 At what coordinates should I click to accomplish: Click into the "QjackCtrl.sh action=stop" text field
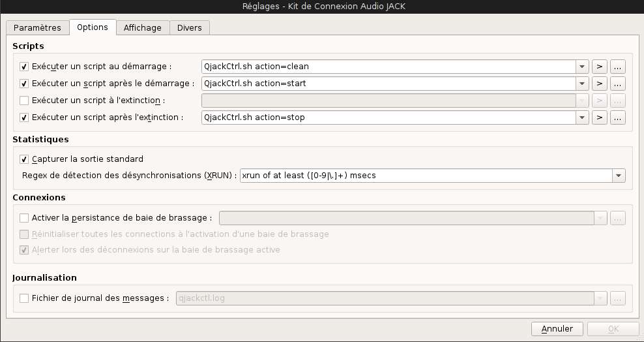pos(388,117)
